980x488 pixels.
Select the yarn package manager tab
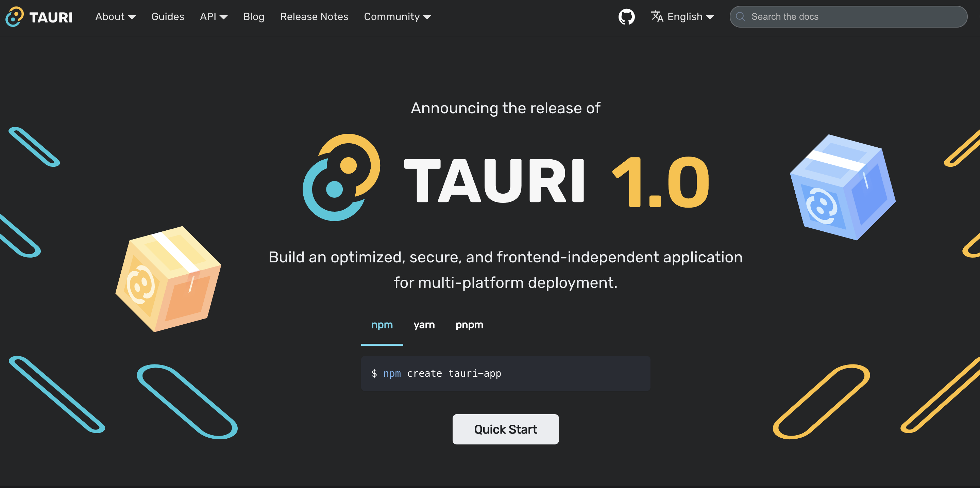424,325
